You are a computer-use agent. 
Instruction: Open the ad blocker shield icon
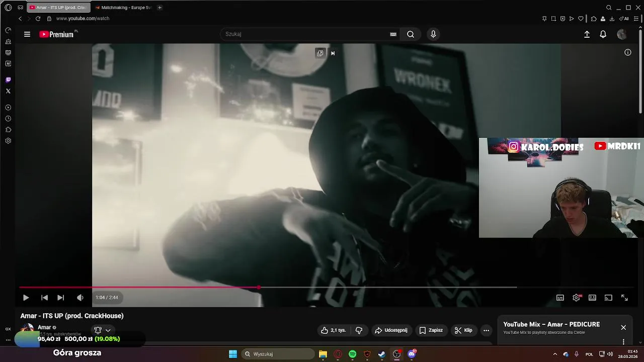point(562,19)
